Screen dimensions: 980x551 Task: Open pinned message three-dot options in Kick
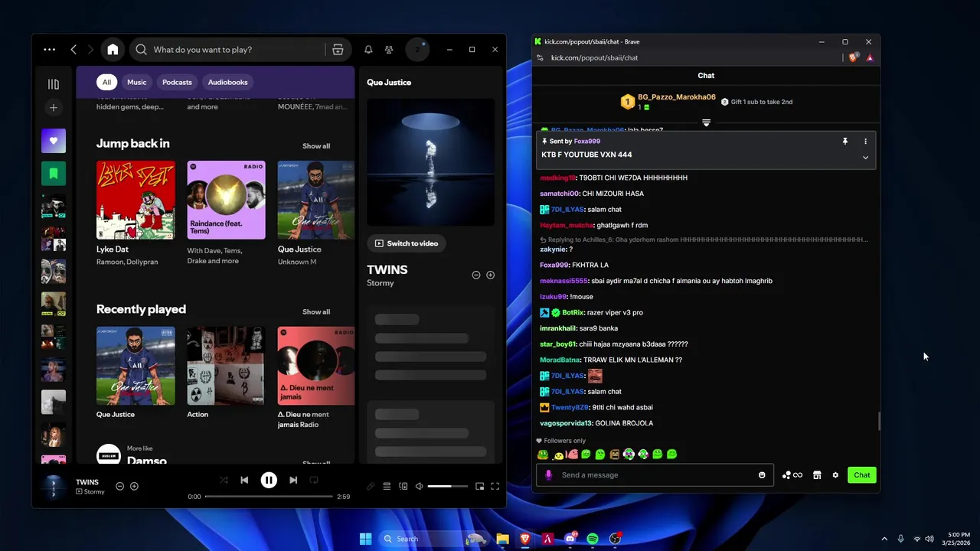[x=865, y=142]
